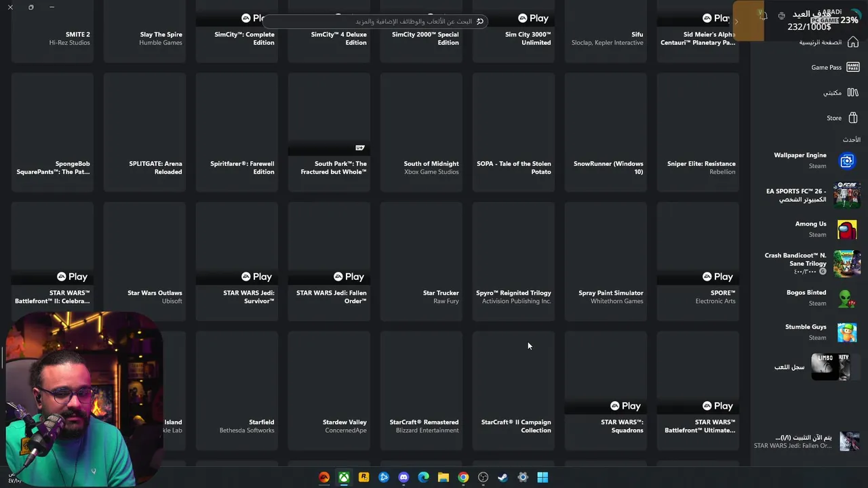Open the SPORE game tile
This screenshot has height=488, width=868.
pyautogui.click(x=698, y=262)
